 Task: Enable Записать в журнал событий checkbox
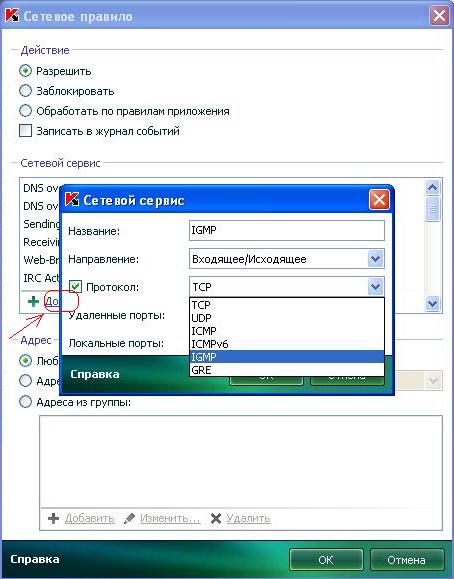pyautogui.click(x=25, y=131)
